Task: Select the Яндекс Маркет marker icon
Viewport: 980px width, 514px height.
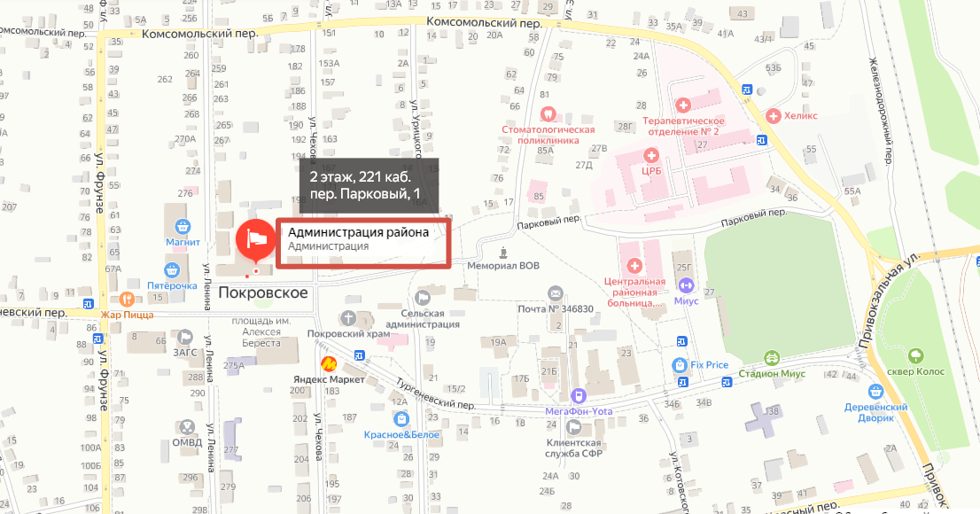Action: (x=329, y=363)
